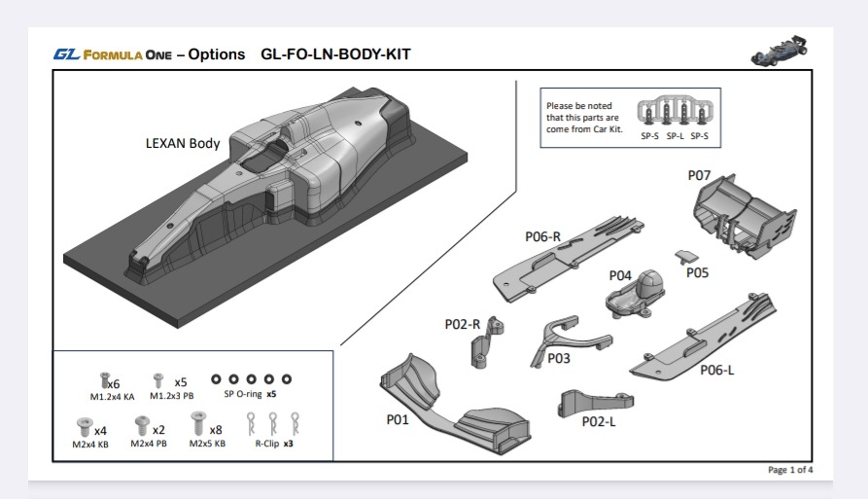Click the P04 helmet cockpit part
Viewport: 868px width, 499px height.
636,292
